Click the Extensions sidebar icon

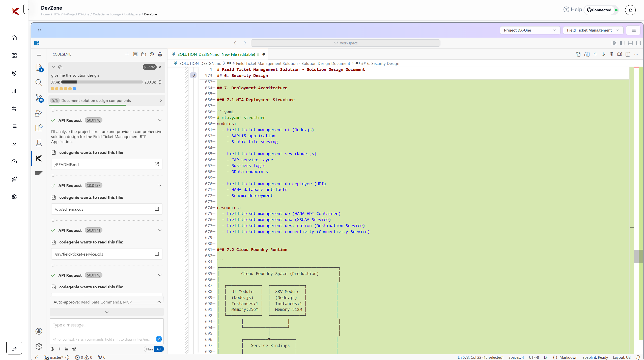pos(39,128)
